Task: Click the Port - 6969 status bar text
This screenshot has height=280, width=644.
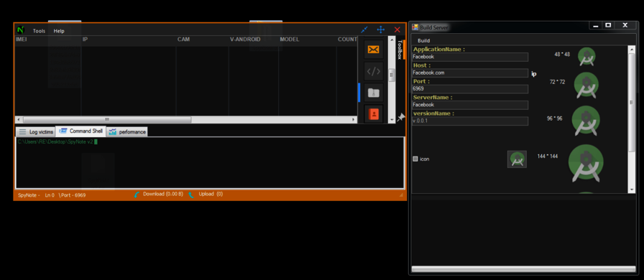Action: pyautogui.click(x=73, y=195)
